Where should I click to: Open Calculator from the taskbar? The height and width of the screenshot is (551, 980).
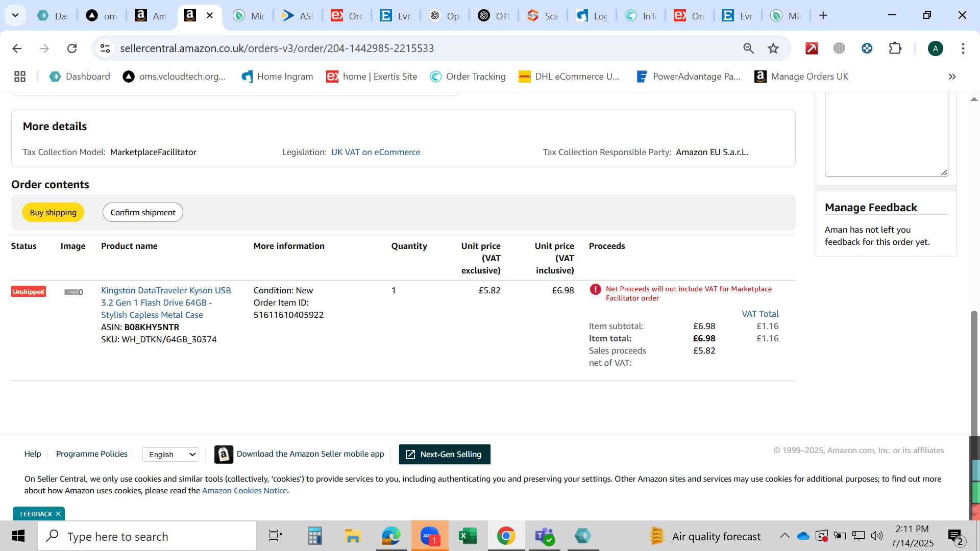click(314, 536)
